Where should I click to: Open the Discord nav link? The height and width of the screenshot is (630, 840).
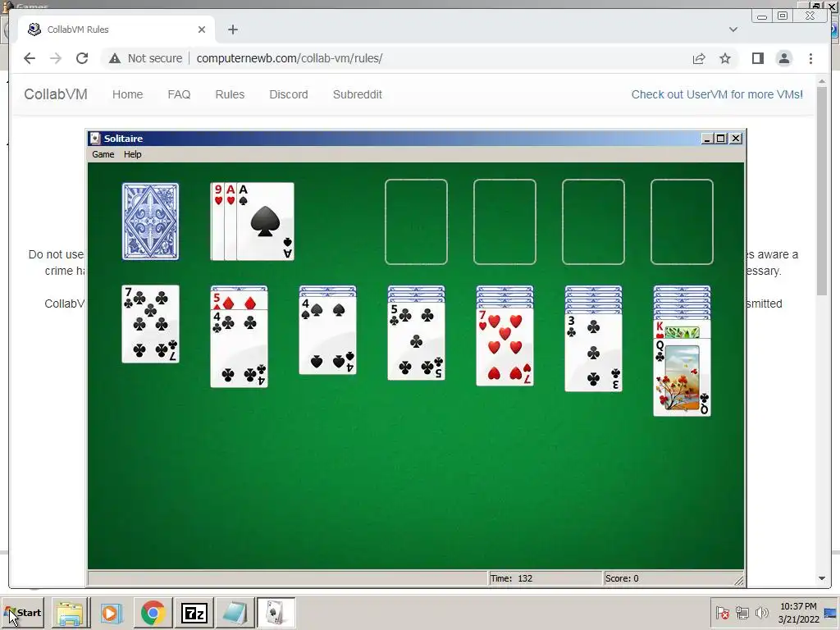coord(288,94)
